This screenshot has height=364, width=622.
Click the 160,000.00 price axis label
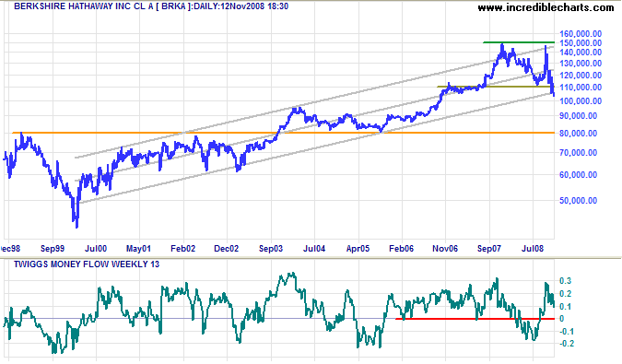point(581,34)
